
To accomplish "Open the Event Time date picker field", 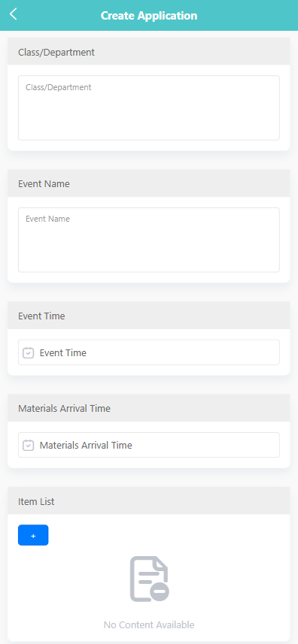I will point(149,352).
